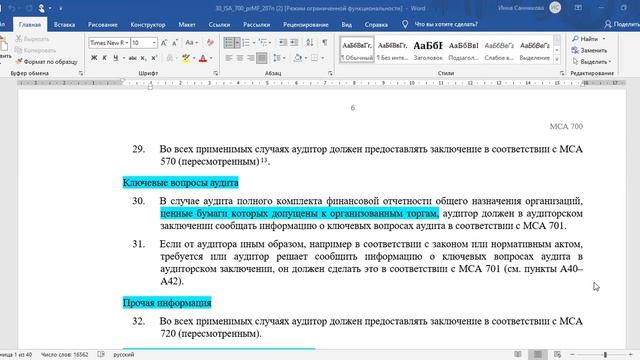Open Буфер обмена pane launcher
Viewport: 640px width, 360px height.
[81, 73]
